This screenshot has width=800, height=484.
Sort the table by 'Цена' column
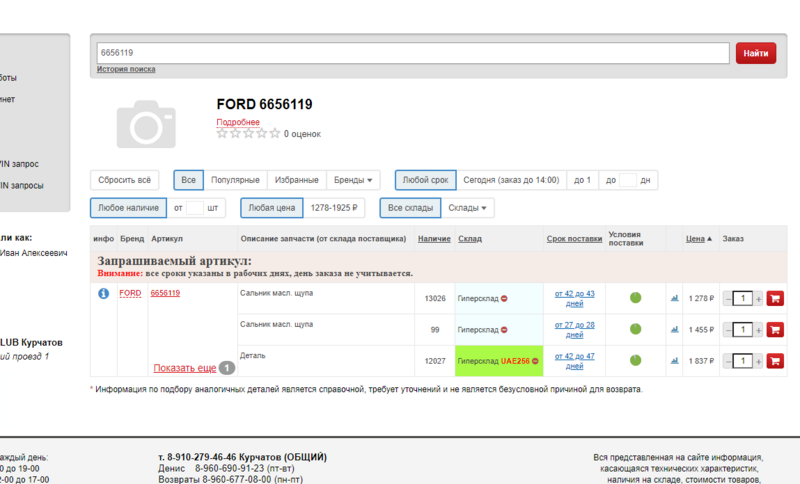(x=698, y=239)
